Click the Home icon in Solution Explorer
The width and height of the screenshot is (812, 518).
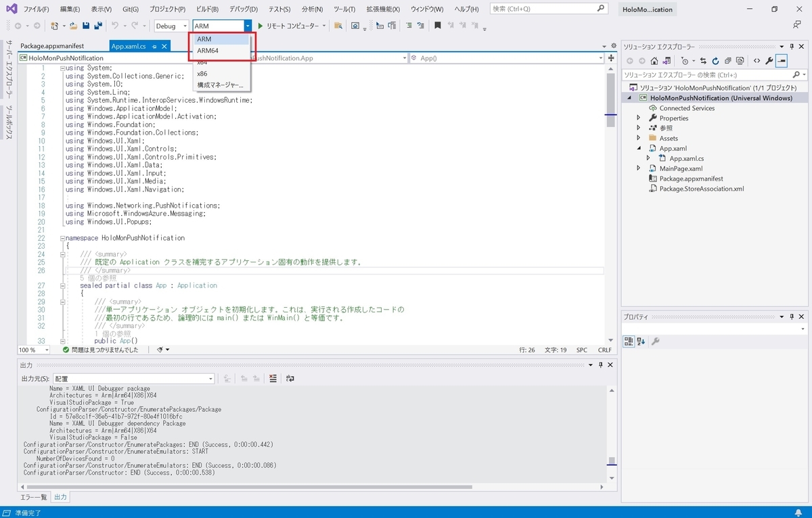point(654,61)
